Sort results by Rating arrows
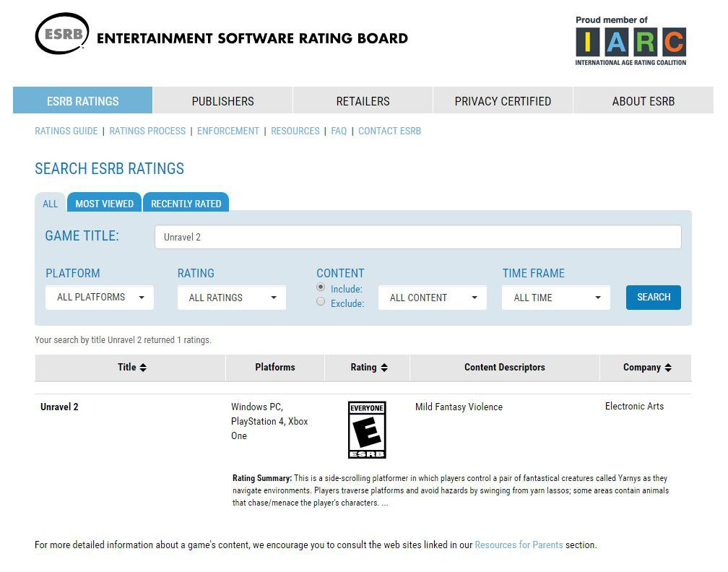728x572 pixels. 384,368
